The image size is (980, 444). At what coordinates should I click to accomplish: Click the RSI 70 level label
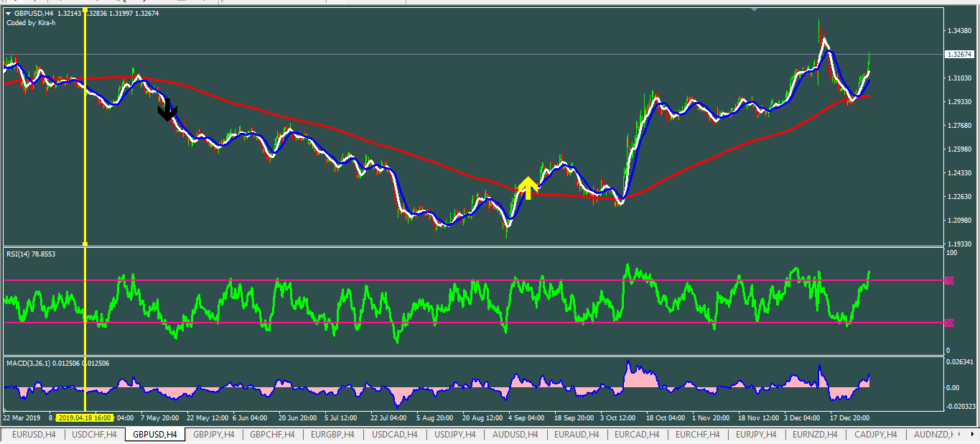[x=948, y=281]
